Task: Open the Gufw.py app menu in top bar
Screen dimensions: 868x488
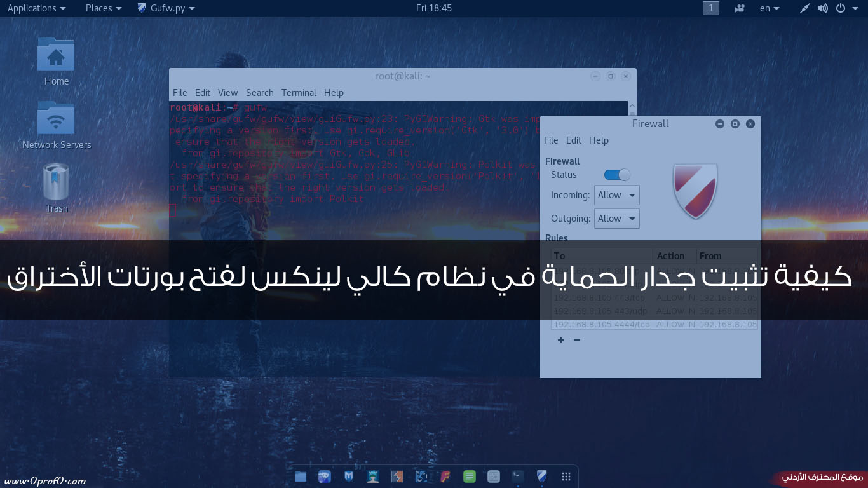Action: (x=166, y=8)
